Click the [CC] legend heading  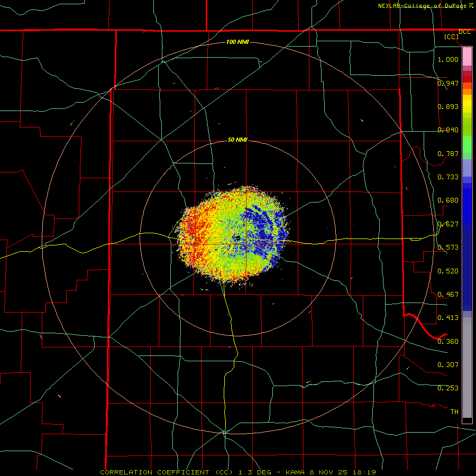(452, 36)
